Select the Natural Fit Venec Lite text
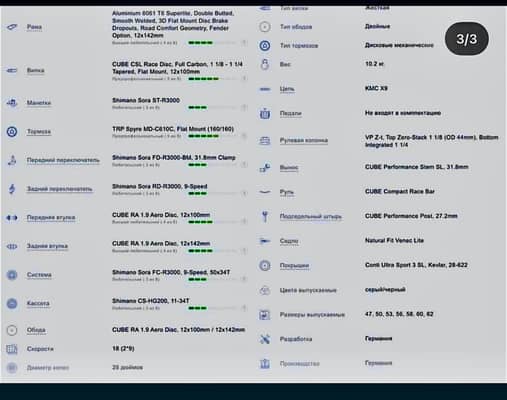The width and height of the screenshot is (507, 400). pos(394,241)
